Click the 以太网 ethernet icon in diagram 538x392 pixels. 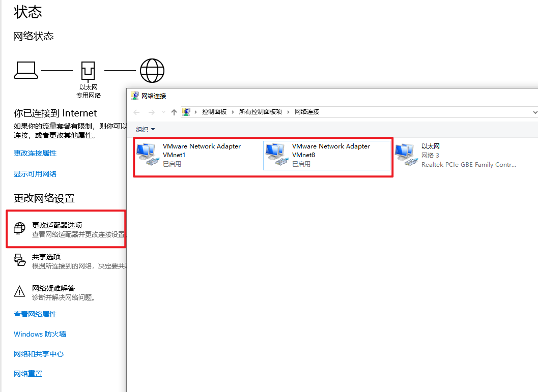[x=88, y=71]
